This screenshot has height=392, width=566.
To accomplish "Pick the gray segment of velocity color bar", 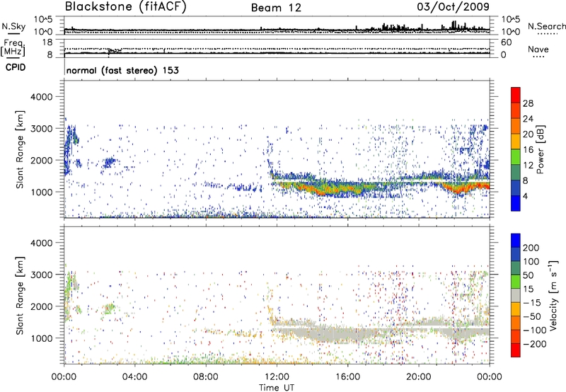I will coord(516,296).
